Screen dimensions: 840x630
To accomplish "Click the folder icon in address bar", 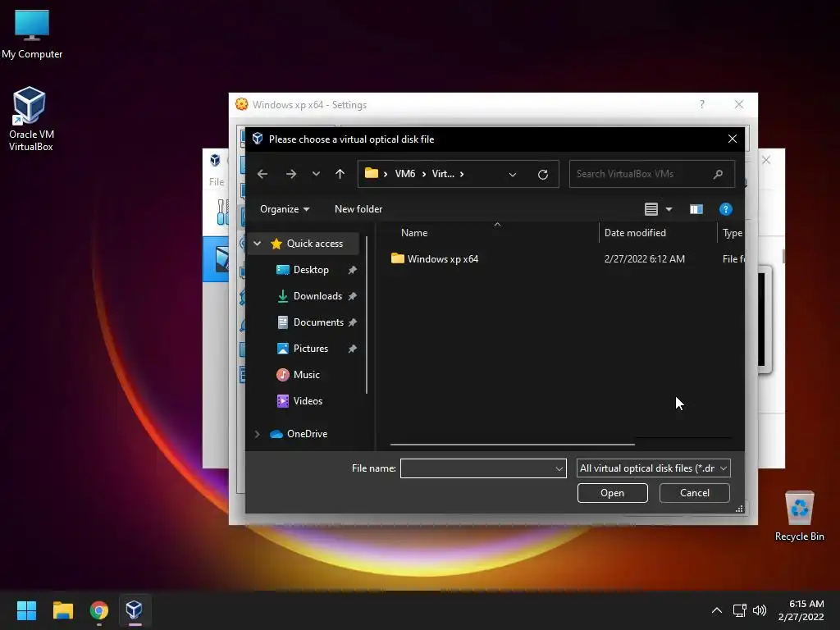I will (372, 173).
